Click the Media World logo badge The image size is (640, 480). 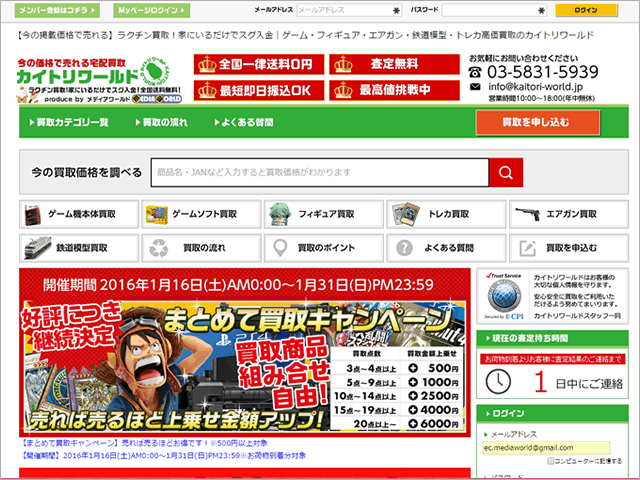click(157, 99)
